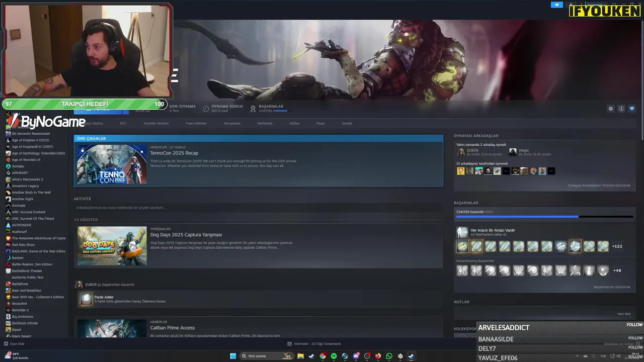The image size is (644, 362).
Task: Open Her Aracın Bir Amacı Vardır achievement icon
Action: pos(462,232)
